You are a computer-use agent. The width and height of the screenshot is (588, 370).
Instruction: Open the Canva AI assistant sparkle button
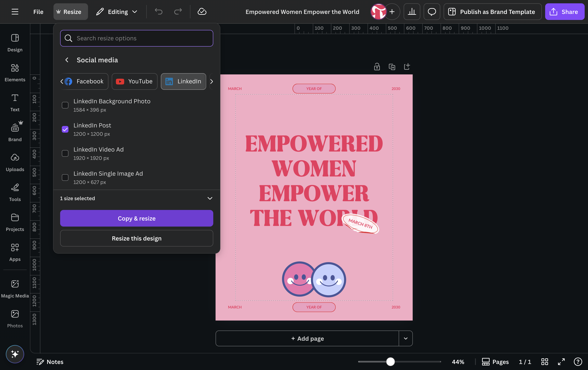point(15,354)
